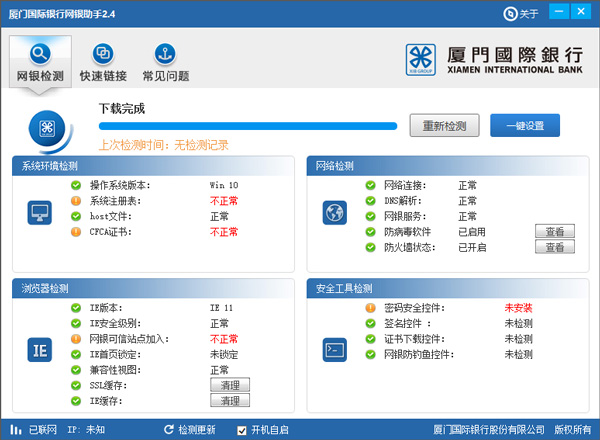This screenshot has height=440, width=600.
Task: Click the 已联网 signal bars icon
Action: 16,430
